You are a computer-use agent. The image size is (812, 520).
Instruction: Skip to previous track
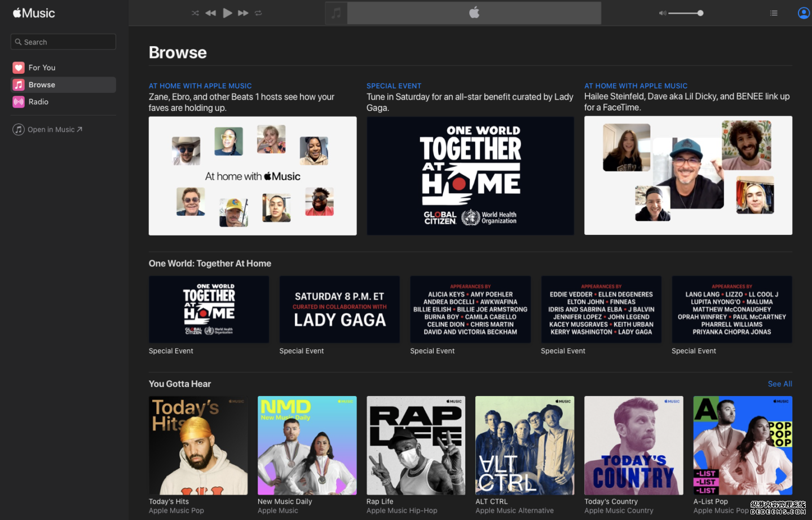(x=210, y=13)
